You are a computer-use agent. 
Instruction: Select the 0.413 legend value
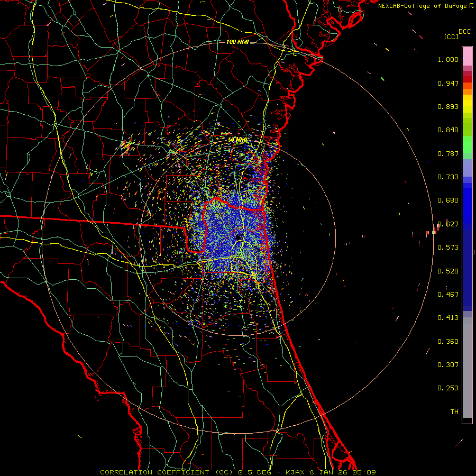(x=448, y=318)
